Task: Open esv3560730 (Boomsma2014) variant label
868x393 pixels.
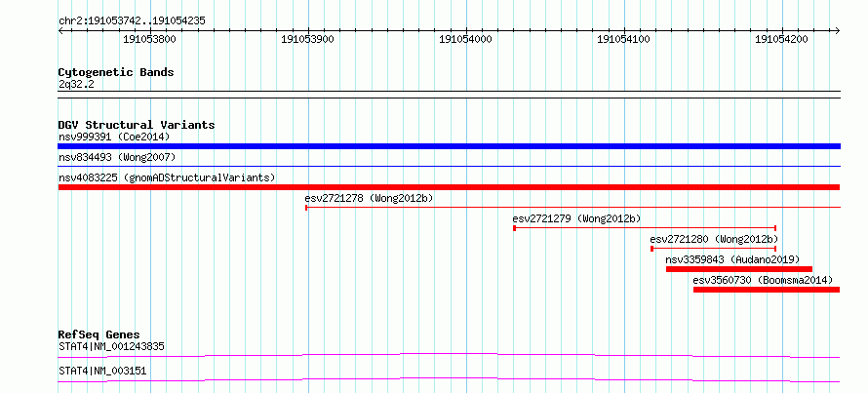Action: click(763, 280)
